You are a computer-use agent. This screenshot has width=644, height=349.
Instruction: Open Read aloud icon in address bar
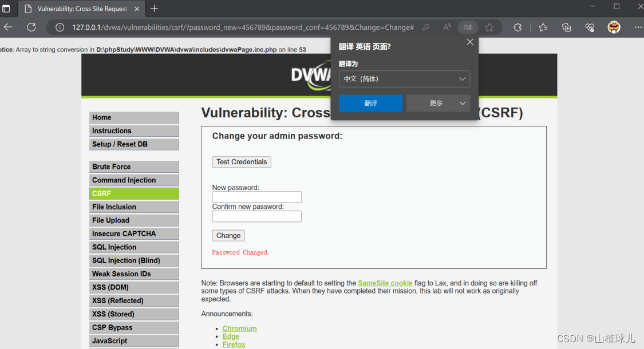(x=447, y=27)
